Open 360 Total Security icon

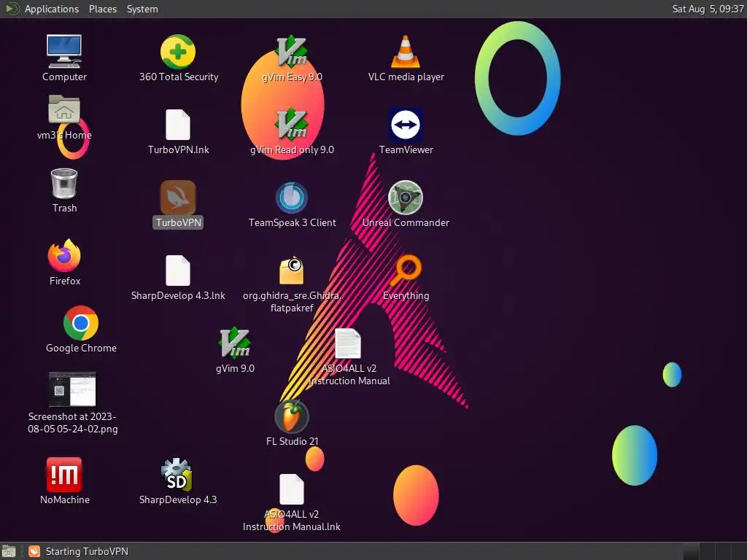pyautogui.click(x=178, y=52)
